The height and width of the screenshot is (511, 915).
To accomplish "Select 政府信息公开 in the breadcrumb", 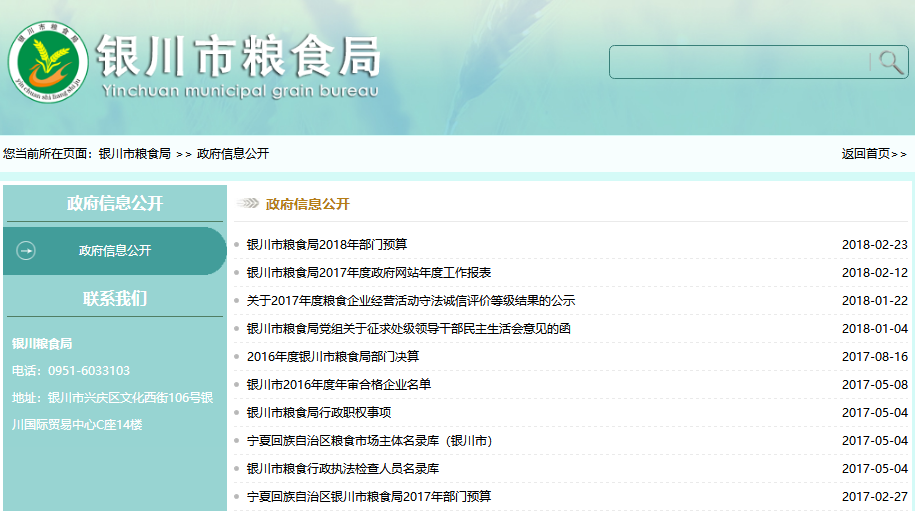I will 233,154.
